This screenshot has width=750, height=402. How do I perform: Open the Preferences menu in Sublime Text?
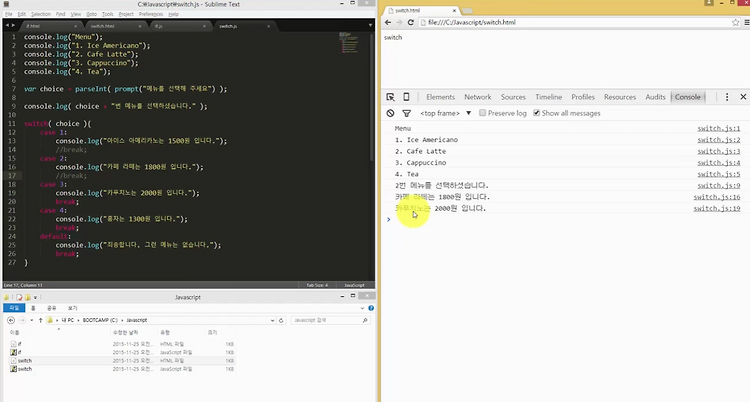151,14
